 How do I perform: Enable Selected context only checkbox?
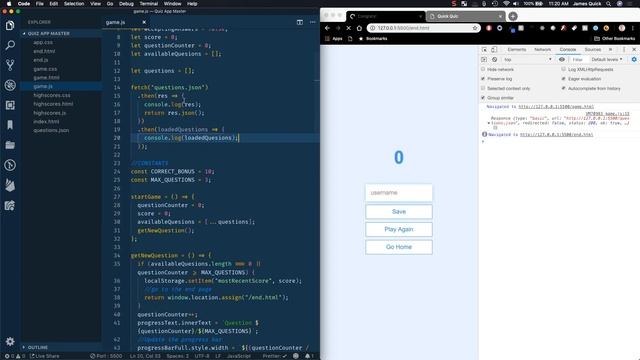[x=483, y=88]
